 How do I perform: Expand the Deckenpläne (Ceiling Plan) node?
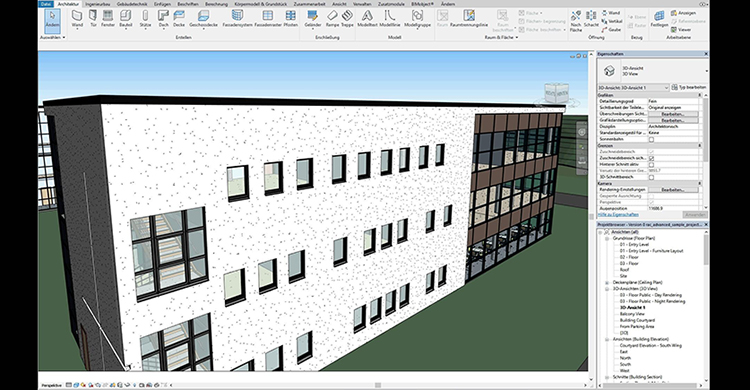click(x=607, y=282)
